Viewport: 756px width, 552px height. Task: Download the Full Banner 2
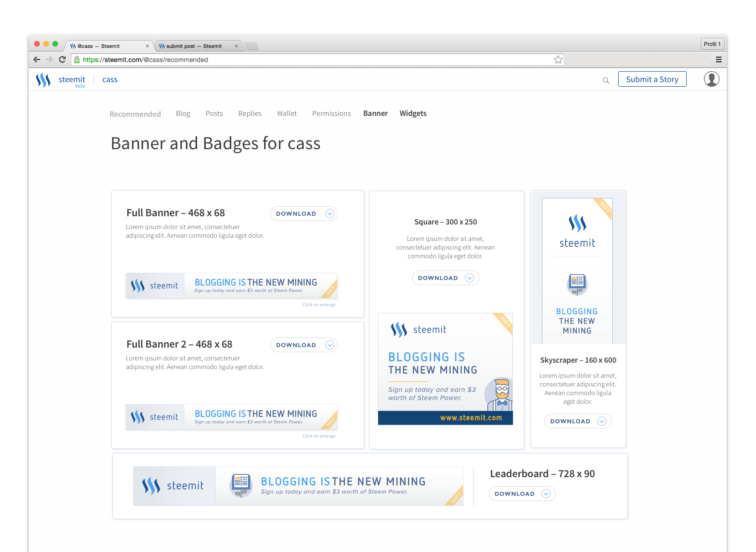pos(304,345)
